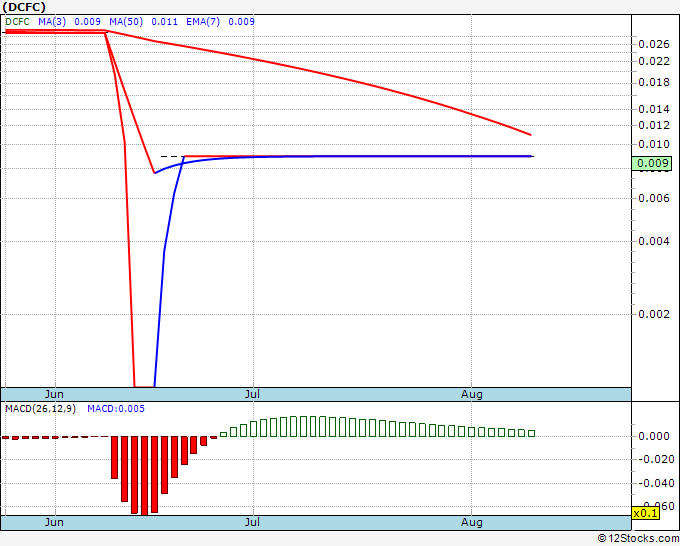Click the 0.006 price axis label
Viewport: 680px width, 546px height.
654,198
